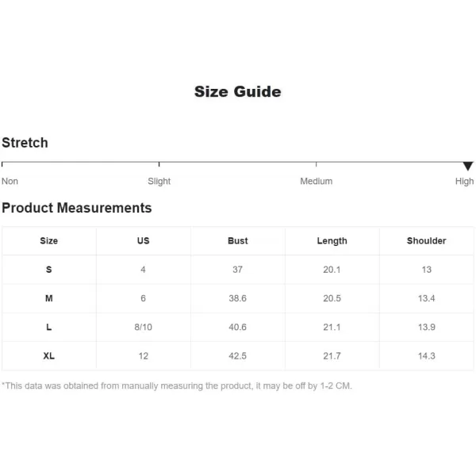Click the Length column header

point(332,241)
